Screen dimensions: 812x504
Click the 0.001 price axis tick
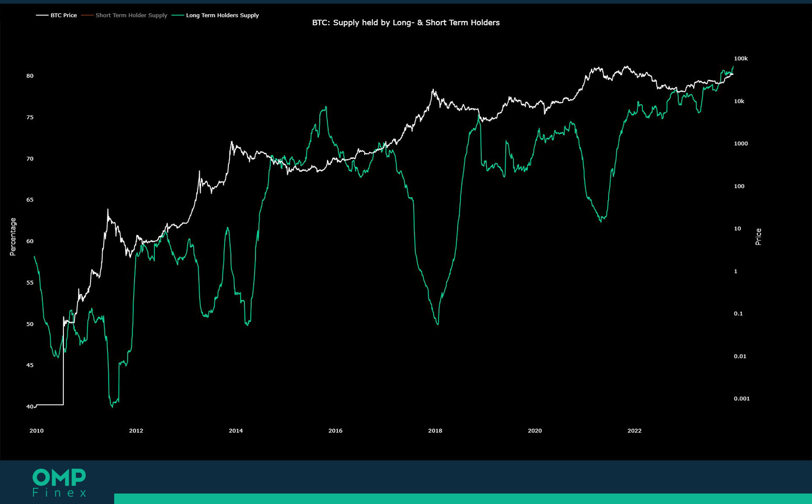[742, 399]
